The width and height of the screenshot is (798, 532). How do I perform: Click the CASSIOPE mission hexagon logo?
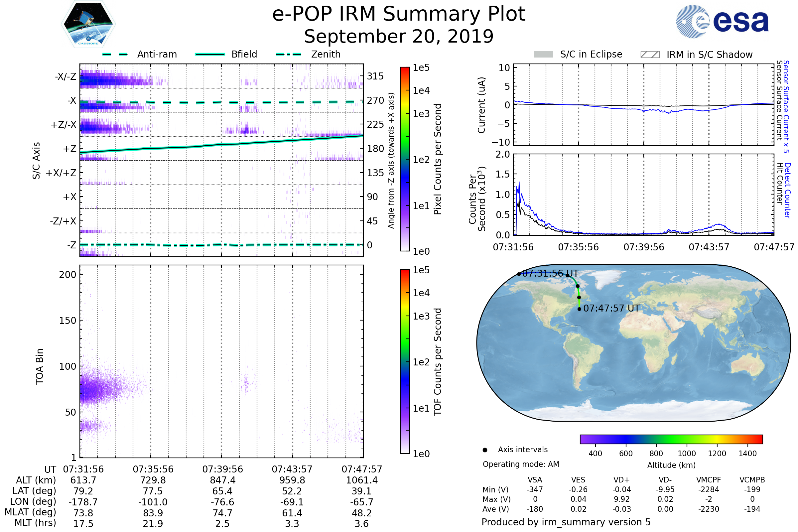tap(88, 24)
